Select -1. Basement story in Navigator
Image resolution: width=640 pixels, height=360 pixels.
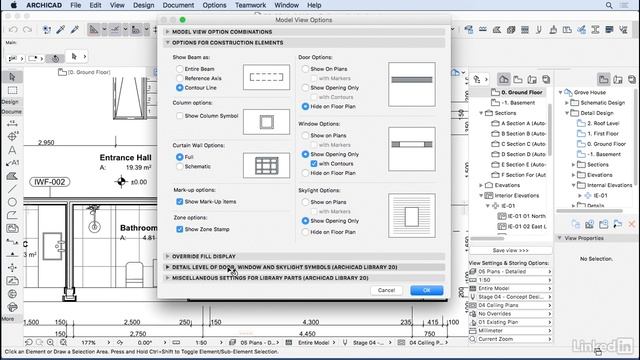518,103
